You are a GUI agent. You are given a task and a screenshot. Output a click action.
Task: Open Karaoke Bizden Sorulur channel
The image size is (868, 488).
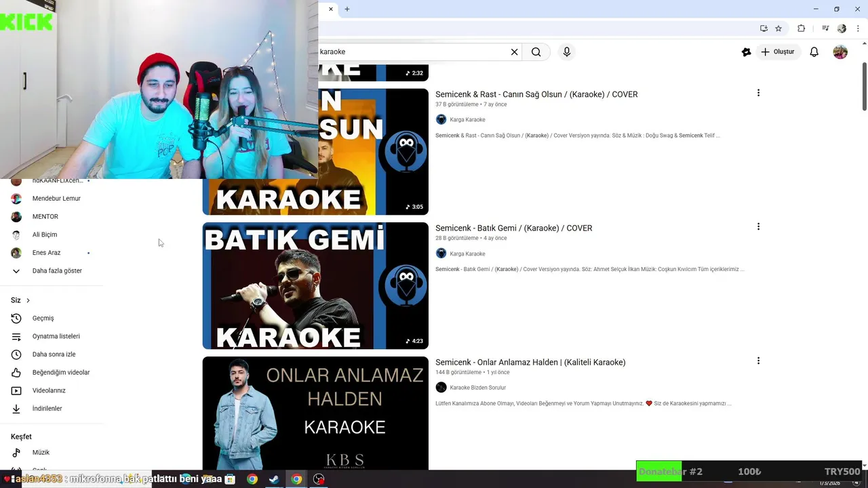[x=477, y=388]
